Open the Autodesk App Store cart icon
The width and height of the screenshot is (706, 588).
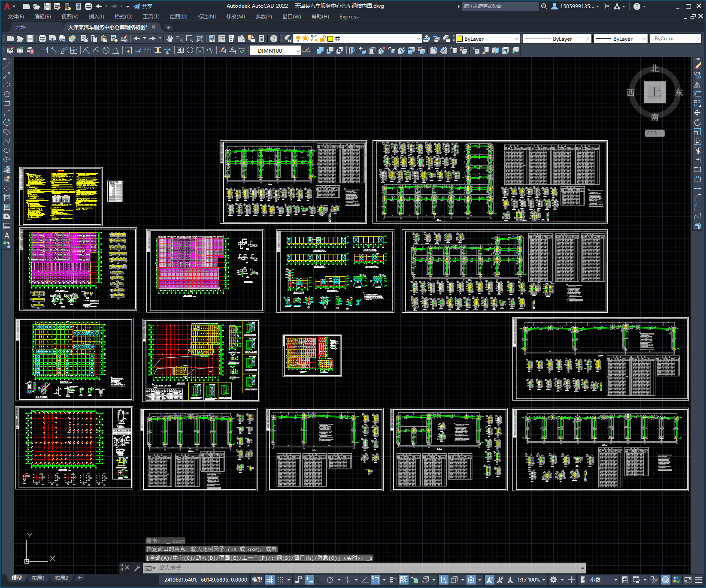(x=607, y=6)
